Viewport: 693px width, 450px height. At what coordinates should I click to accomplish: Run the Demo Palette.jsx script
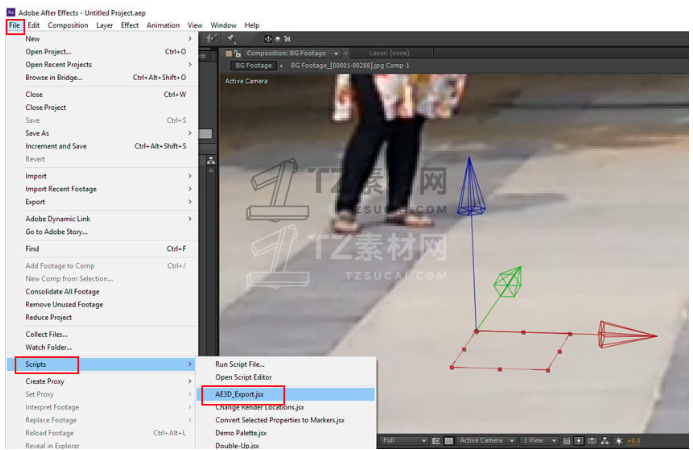(287, 433)
